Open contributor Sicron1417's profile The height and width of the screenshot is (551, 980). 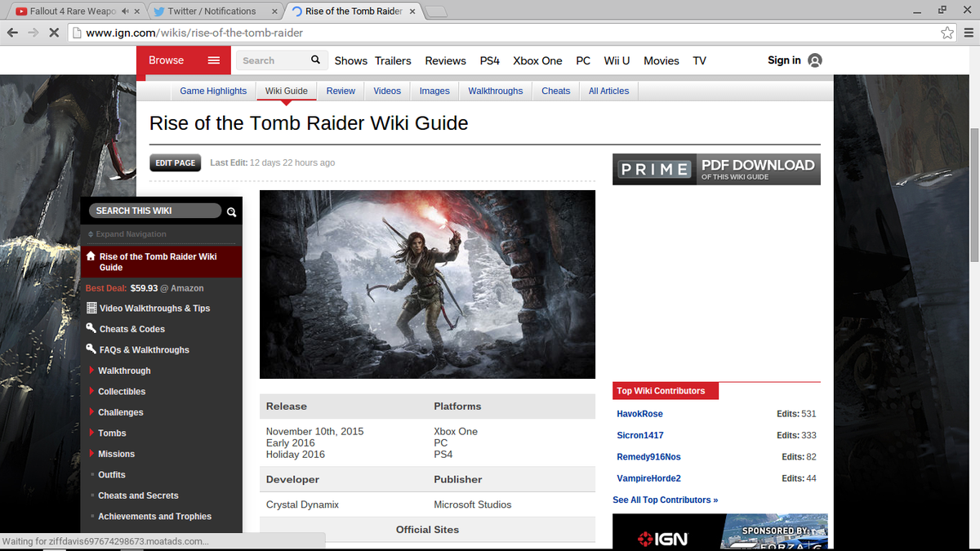pyautogui.click(x=640, y=435)
